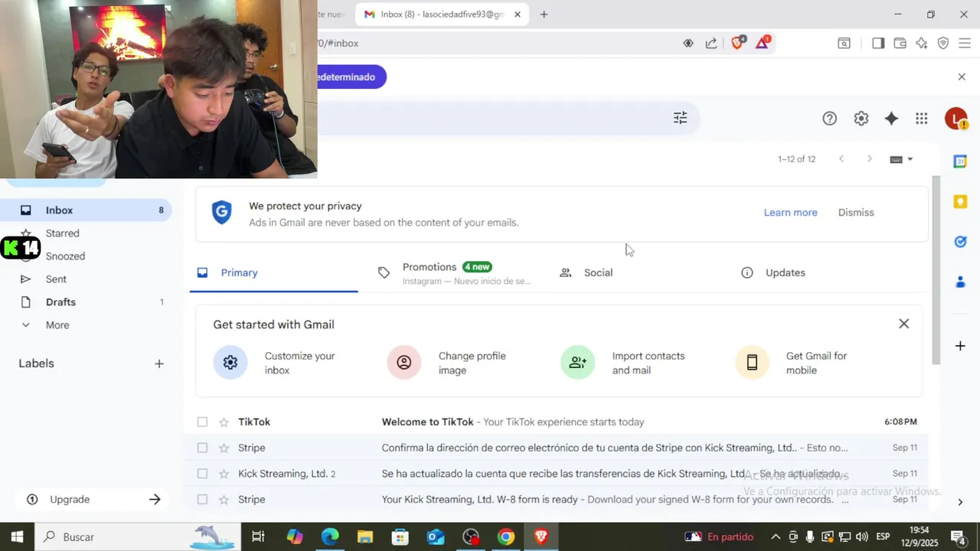Open the browser hamburger menu
This screenshot has width=980, height=551.
965,43
